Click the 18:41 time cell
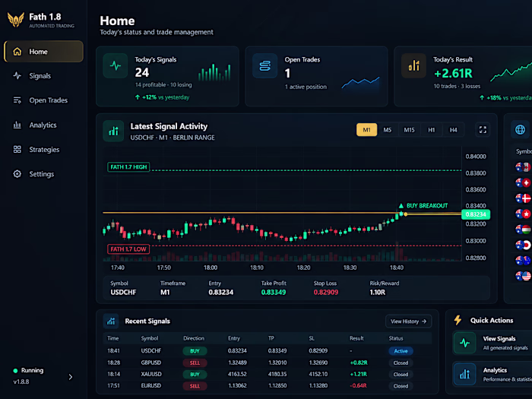This screenshot has height=399, width=532. (113, 350)
